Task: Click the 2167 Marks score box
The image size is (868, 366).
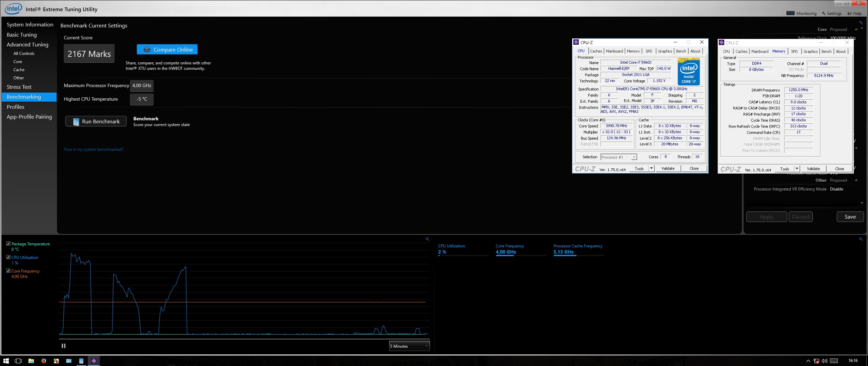Action: pos(89,54)
